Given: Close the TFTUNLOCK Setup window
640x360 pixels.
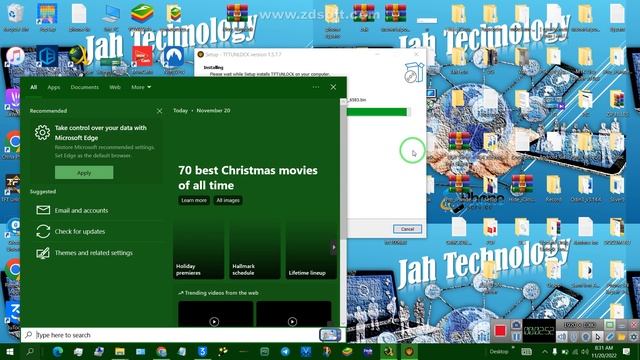Looking at the screenshot, I should click(416, 54).
